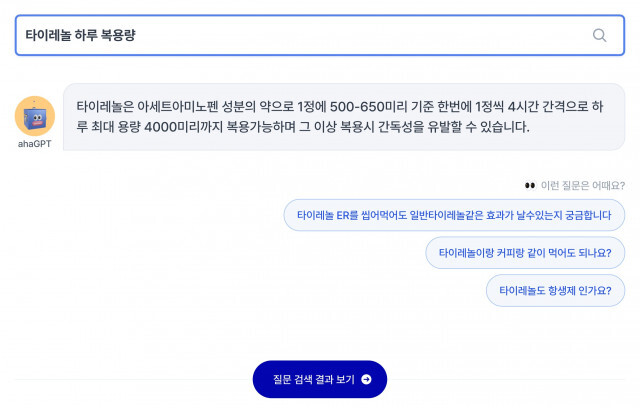This screenshot has height=408, width=640.
Task: Click the ahaGPT robot avatar
Action: 35,116
